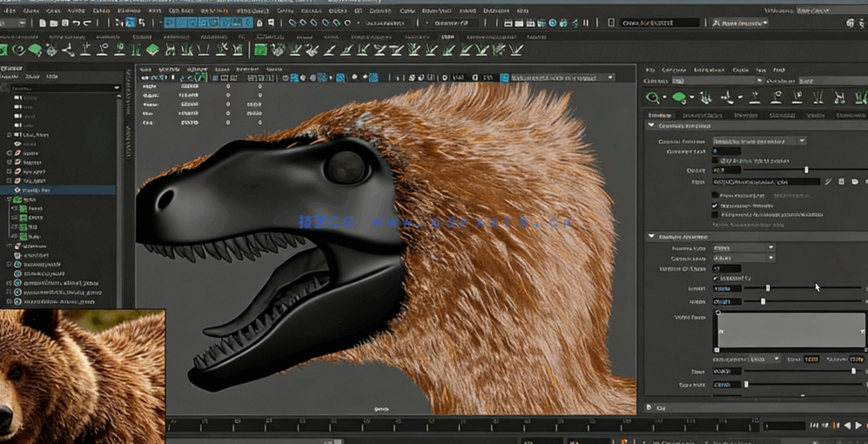Toggle the checked box in the lower attribute section
This screenshot has width=868, height=444.
pos(716,278)
